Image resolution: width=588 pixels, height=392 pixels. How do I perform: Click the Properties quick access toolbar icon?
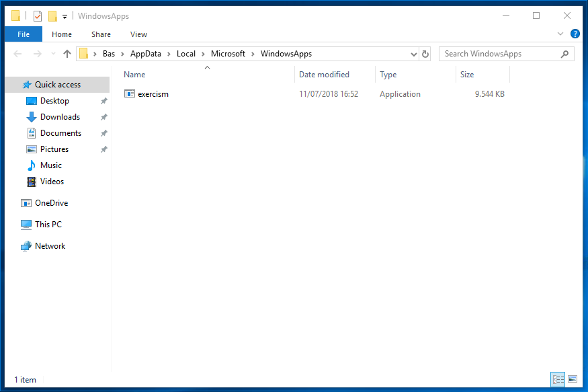(x=38, y=16)
